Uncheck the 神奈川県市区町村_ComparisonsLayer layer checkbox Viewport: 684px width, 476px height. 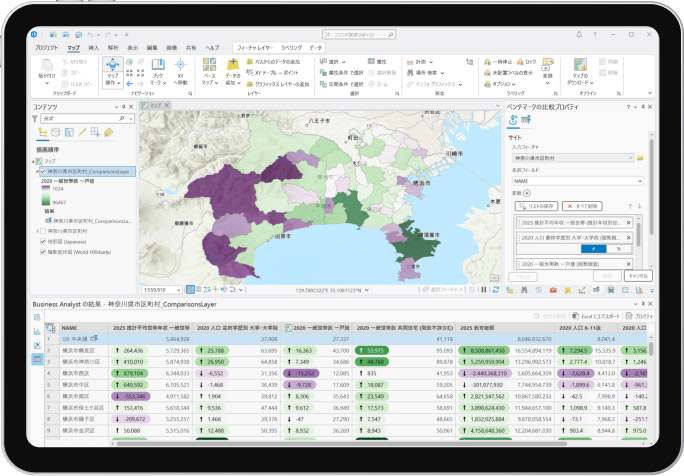tap(42, 171)
